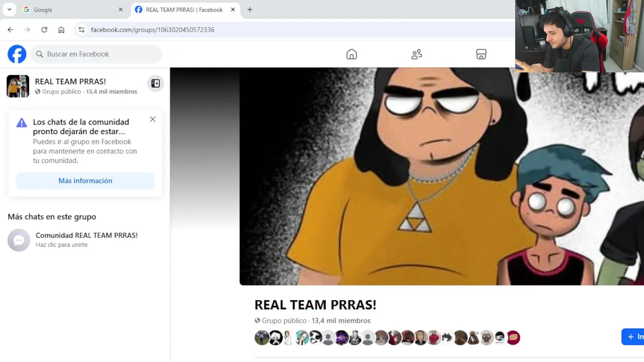Click Grupo público text in sidebar

(61, 92)
